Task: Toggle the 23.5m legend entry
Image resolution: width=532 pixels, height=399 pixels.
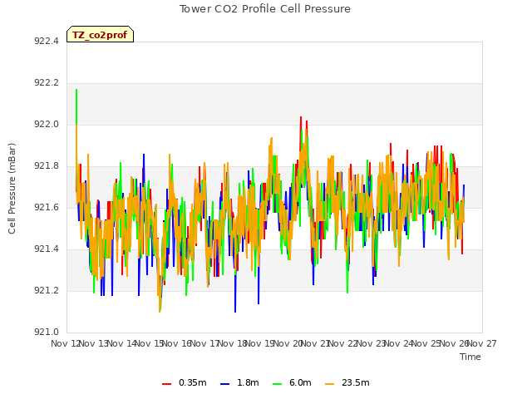Action: [347, 382]
